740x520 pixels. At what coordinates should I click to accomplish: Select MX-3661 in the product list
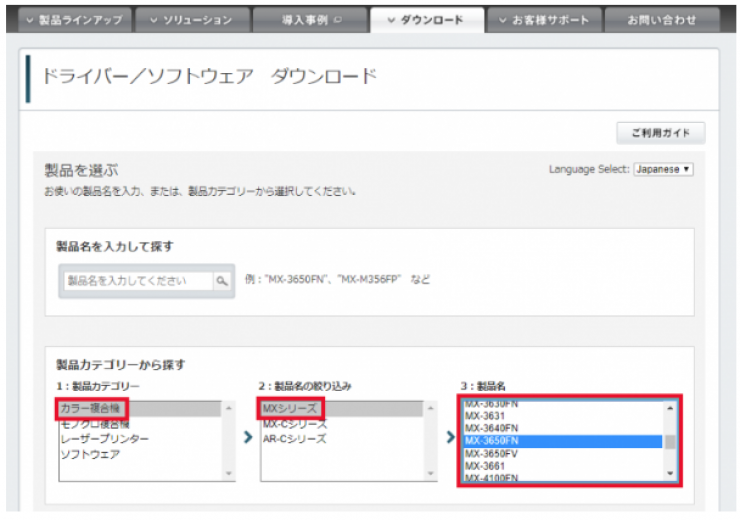point(563,466)
